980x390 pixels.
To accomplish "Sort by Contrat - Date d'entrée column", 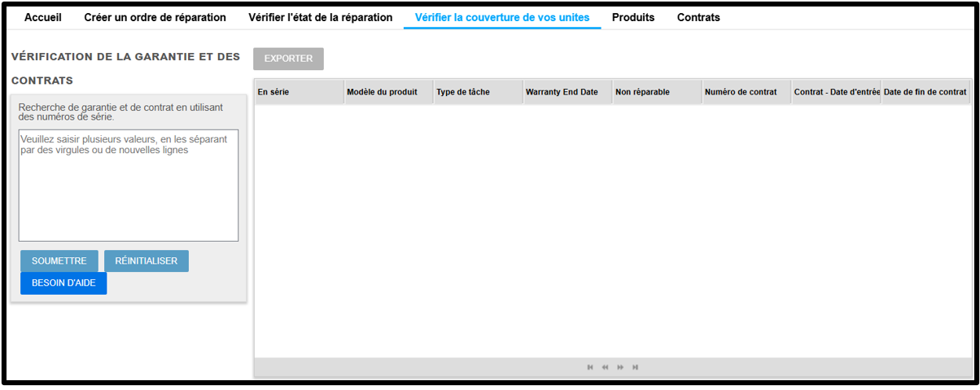I will 836,92.
